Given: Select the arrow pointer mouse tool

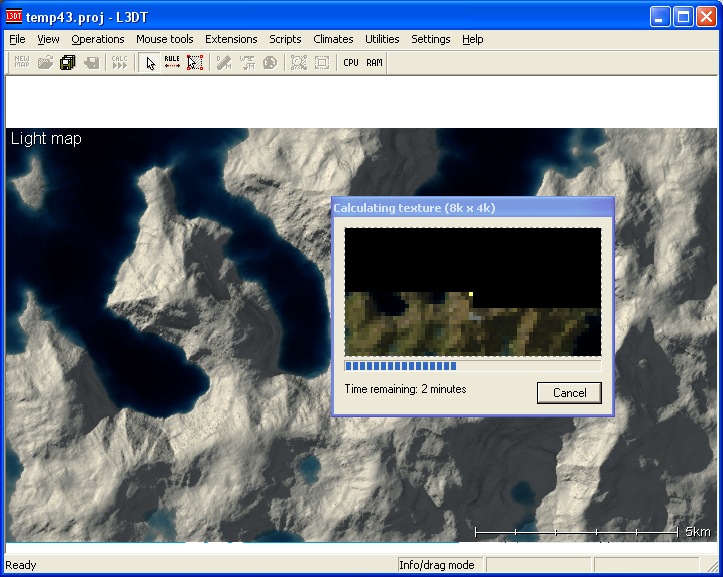Looking at the screenshot, I should [150, 62].
